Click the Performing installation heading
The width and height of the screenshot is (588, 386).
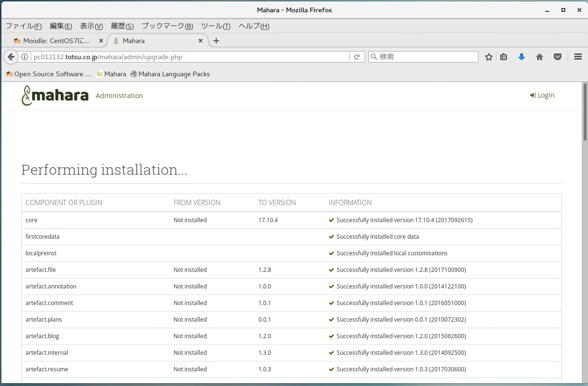pos(104,170)
